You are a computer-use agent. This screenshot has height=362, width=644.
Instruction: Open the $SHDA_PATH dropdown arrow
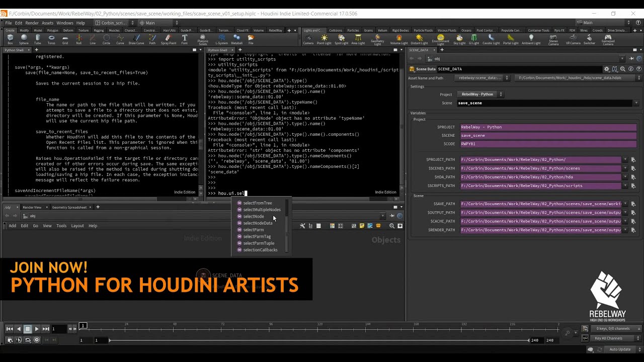click(x=625, y=177)
